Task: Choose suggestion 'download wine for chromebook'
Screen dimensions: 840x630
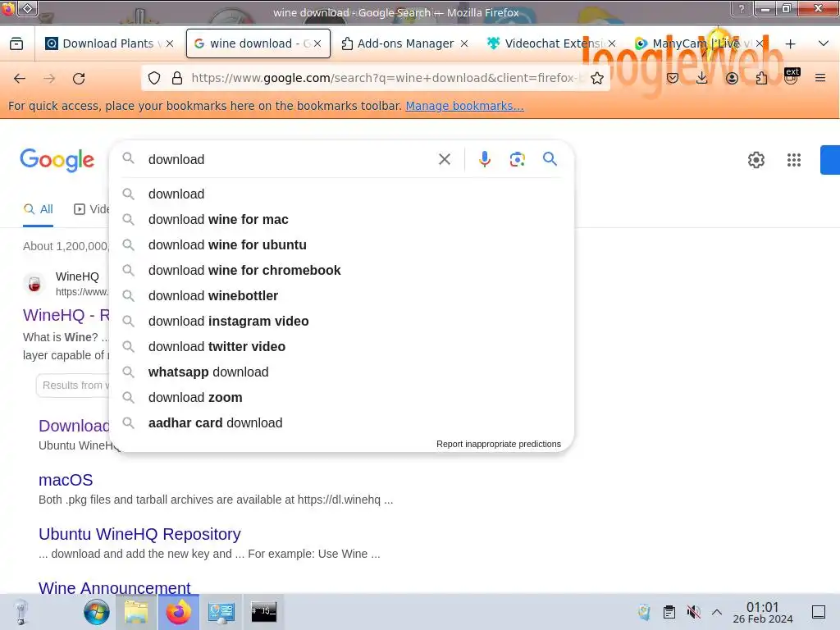Action: pos(341,270)
